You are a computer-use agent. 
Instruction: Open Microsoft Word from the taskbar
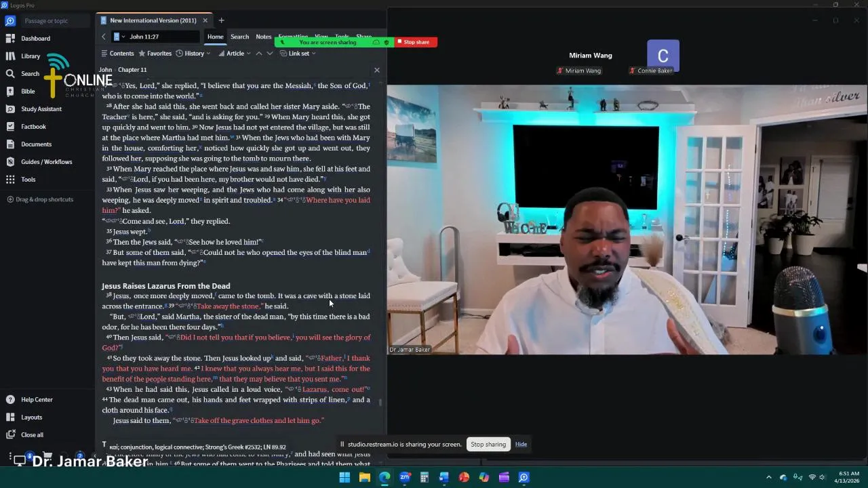pyautogui.click(x=444, y=477)
